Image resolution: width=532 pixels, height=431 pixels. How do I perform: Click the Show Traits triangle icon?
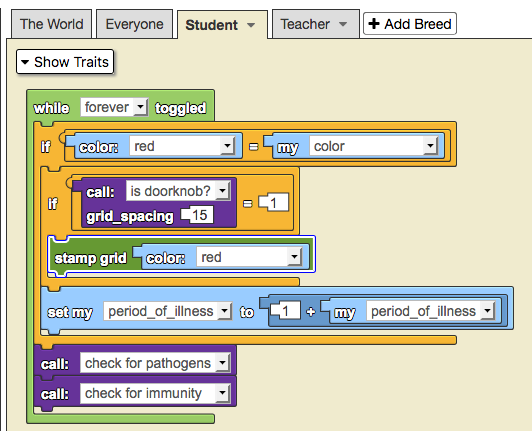(x=25, y=62)
